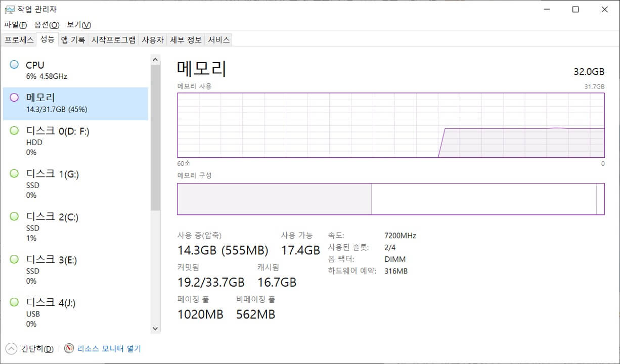The width and height of the screenshot is (620, 364).
Task: Click the DIMM form factor value
Action: point(395,259)
